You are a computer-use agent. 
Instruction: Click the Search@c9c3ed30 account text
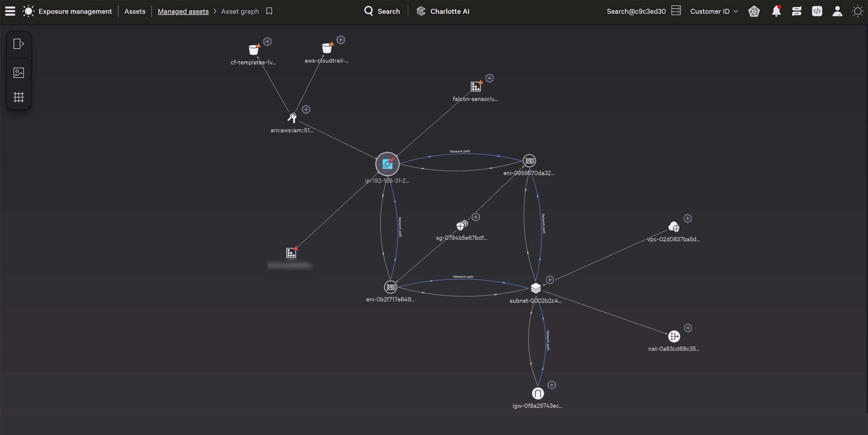click(636, 11)
